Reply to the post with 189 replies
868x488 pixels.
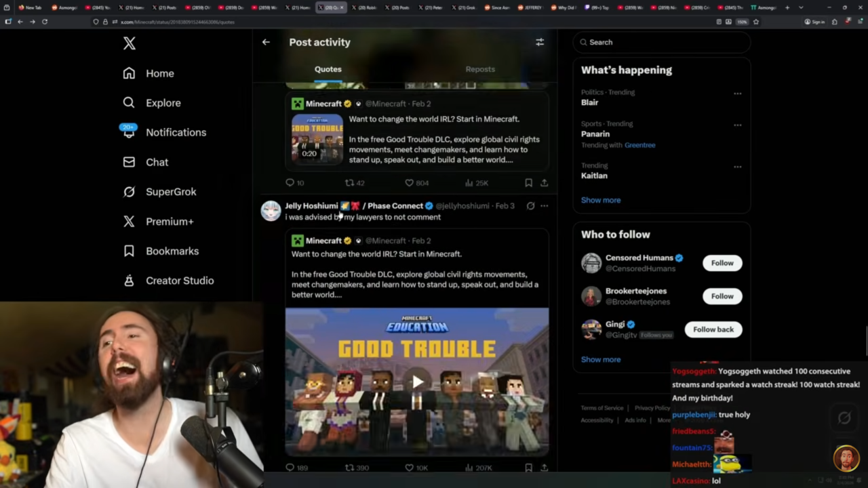pyautogui.click(x=296, y=468)
